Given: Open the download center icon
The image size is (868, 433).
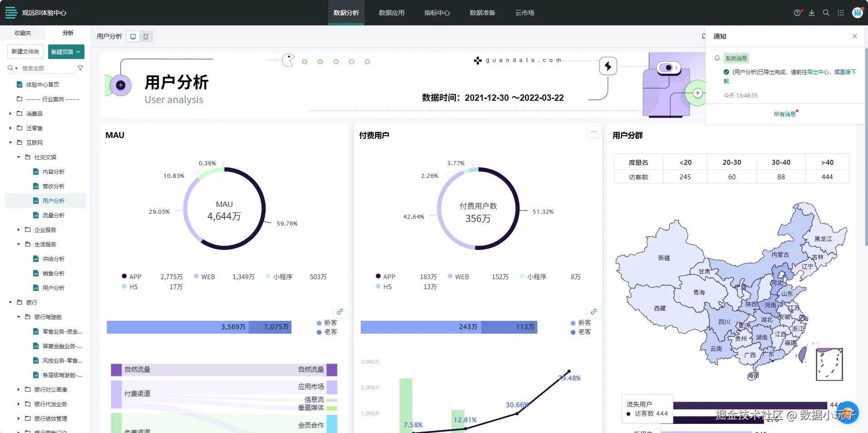Looking at the screenshot, I should 812,13.
